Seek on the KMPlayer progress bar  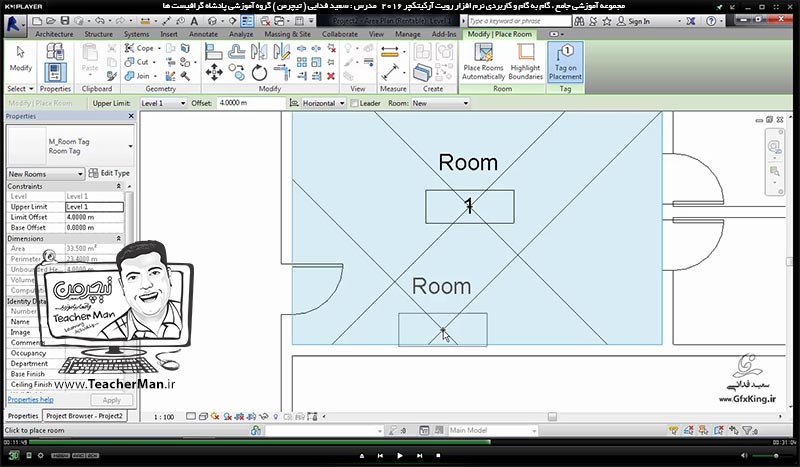tap(400, 443)
